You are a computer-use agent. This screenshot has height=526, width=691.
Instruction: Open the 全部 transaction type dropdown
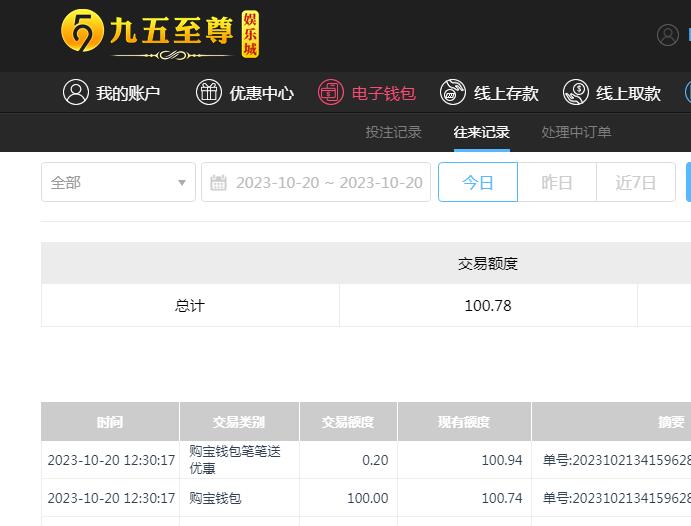(x=118, y=182)
